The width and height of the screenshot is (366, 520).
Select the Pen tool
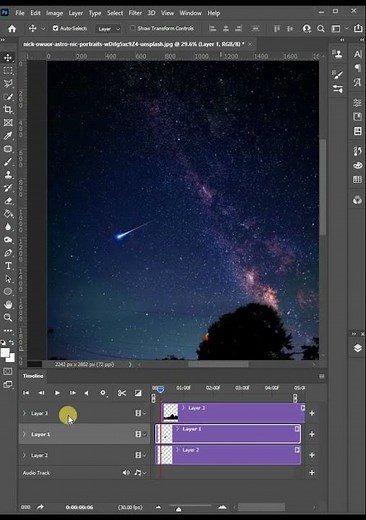pos(8,253)
